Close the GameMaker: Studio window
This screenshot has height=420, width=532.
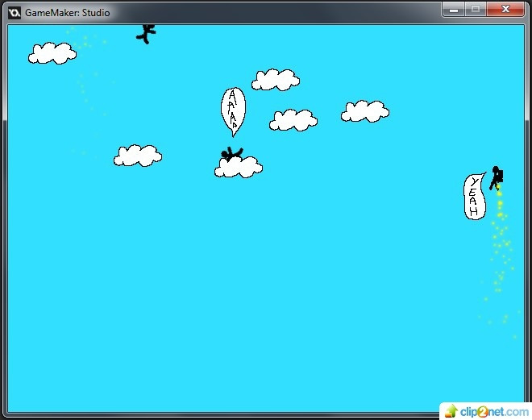click(505, 10)
